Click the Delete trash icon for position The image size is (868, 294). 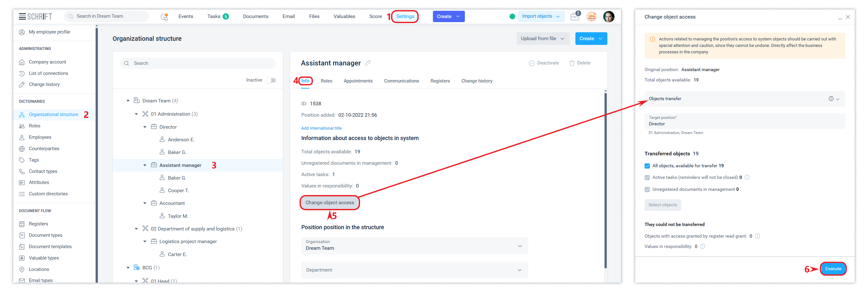pyautogui.click(x=572, y=63)
